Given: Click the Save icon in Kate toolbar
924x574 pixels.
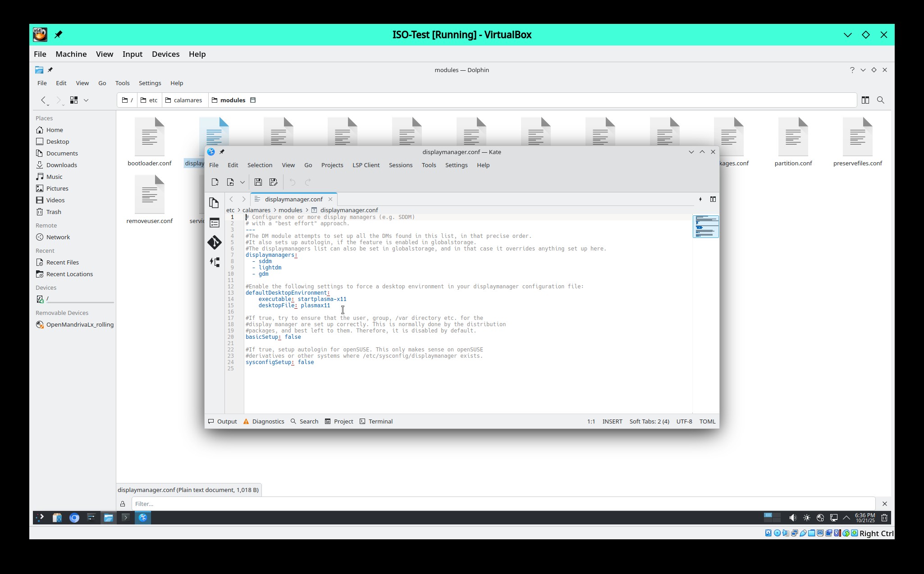Looking at the screenshot, I should pyautogui.click(x=258, y=182).
